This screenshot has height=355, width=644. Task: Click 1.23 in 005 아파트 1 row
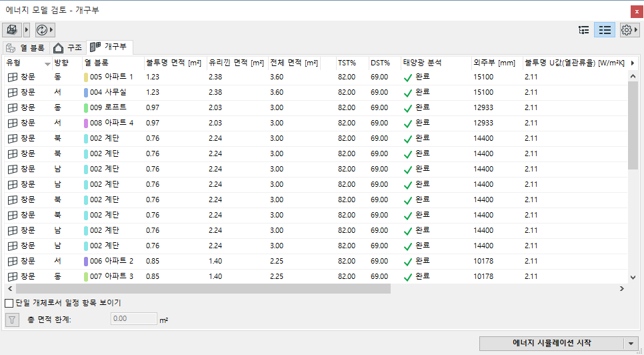pos(153,77)
